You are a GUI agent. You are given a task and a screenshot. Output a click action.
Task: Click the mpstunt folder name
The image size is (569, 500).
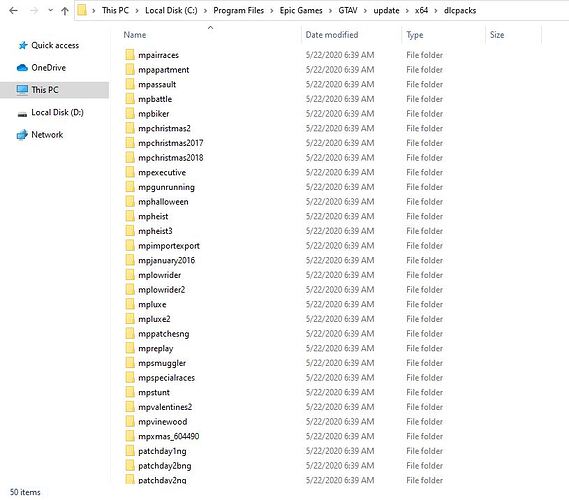tap(154, 392)
